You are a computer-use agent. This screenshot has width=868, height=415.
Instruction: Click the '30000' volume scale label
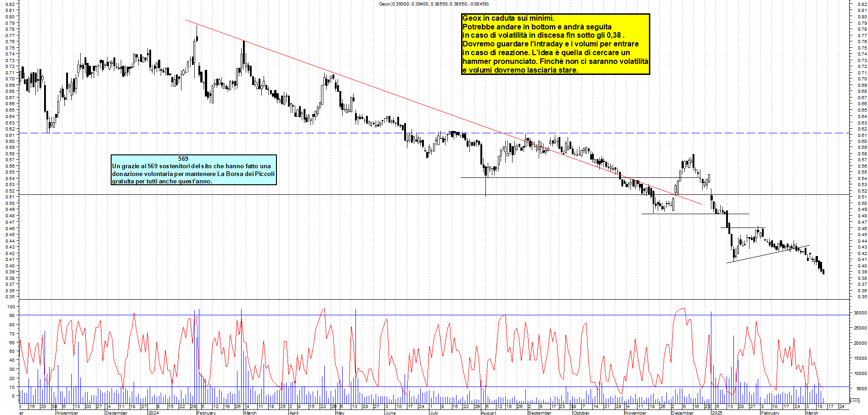pyautogui.click(x=860, y=313)
